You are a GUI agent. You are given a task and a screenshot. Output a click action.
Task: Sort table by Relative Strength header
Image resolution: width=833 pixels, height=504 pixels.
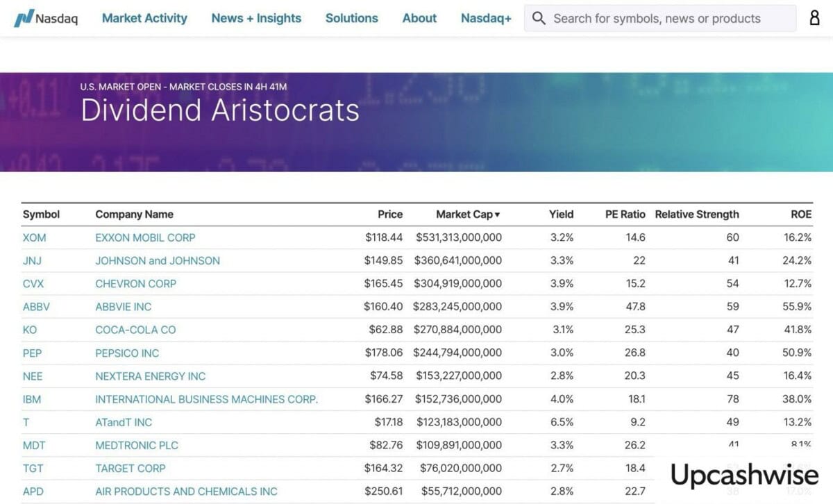(697, 215)
